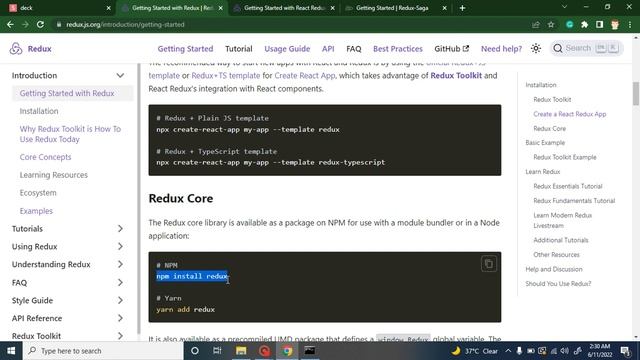Open the tab search dropdown arrow
This screenshot has width=640, height=360.
[564, 7]
